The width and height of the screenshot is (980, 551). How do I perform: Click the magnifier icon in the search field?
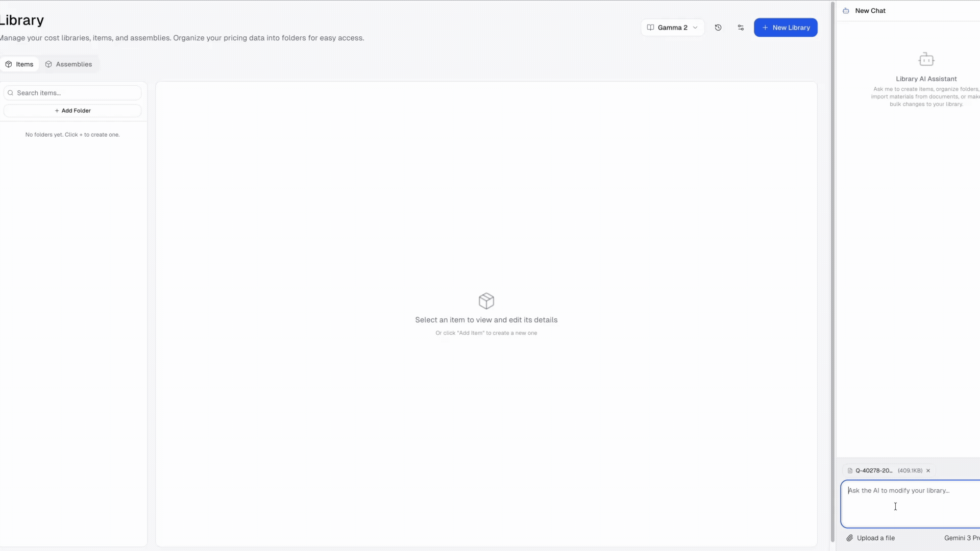tap(11, 93)
